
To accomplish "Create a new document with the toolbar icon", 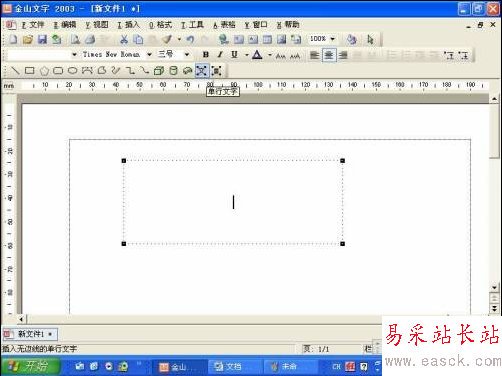I will 13,39.
